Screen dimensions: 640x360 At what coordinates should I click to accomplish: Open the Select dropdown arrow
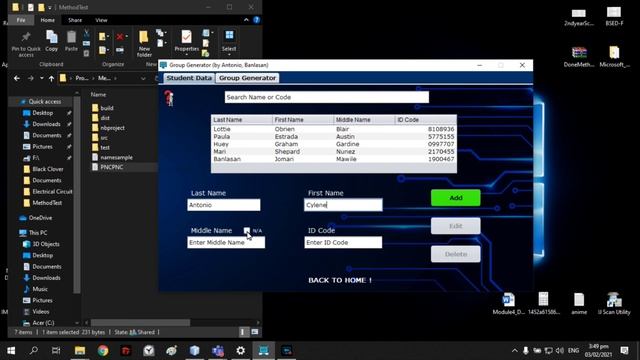pyautogui.click(x=229, y=54)
